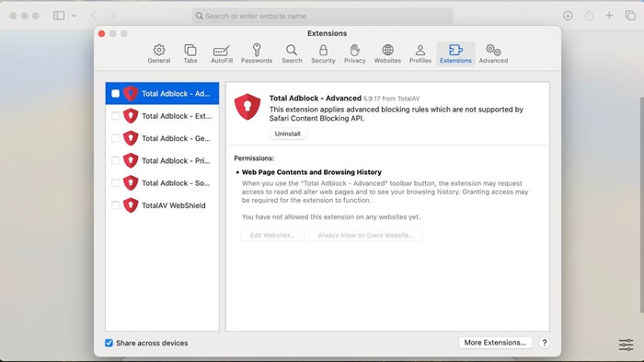Go to the Privacy pane
Viewport: 644px width, 362px height.
[355, 54]
